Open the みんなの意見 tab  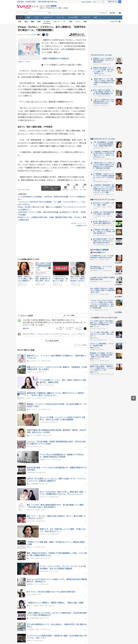click(73, 17)
